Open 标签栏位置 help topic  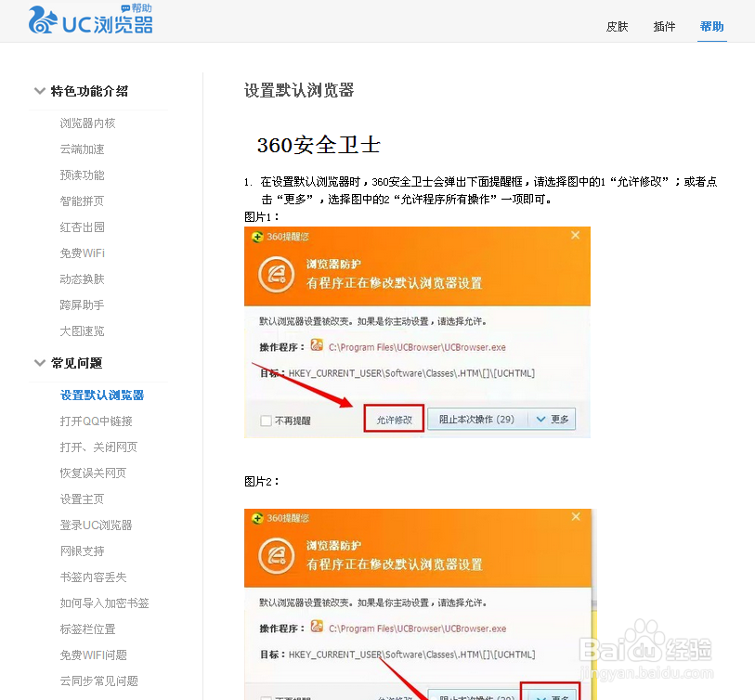pos(87,629)
